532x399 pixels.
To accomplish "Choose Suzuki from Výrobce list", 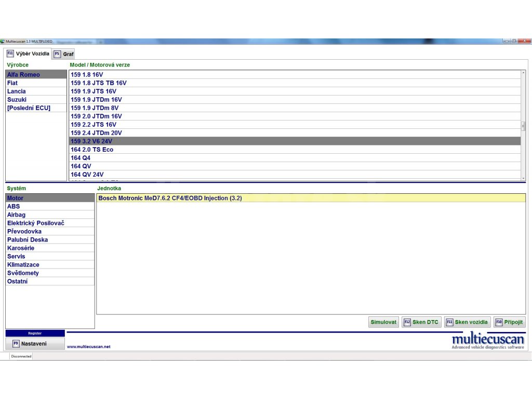I will (x=17, y=100).
